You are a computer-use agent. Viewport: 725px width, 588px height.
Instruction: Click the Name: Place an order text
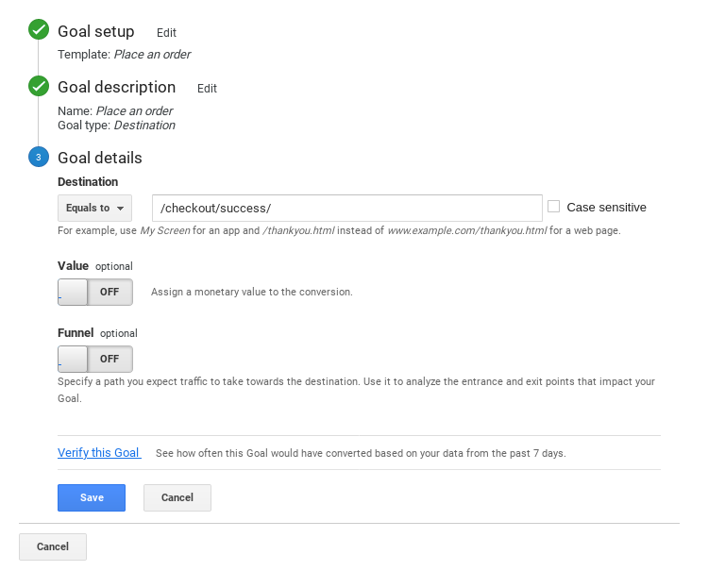click(x=114, y=111)
